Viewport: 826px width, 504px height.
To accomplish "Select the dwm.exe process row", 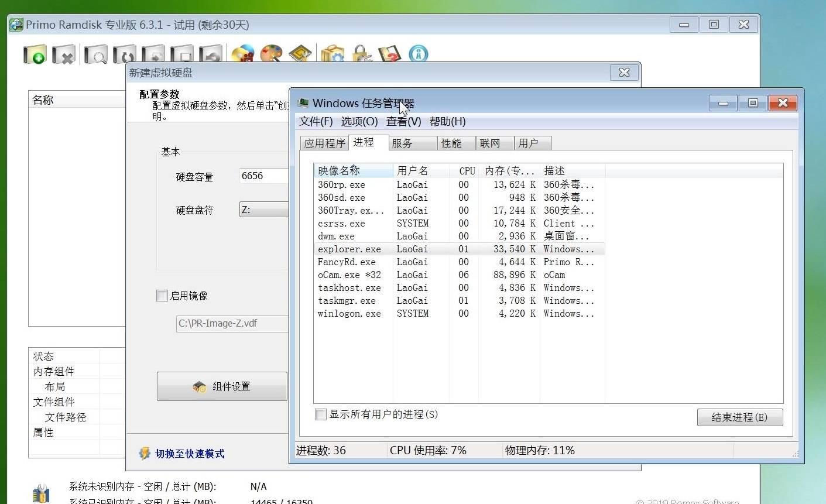I will pyautogui.click(x=459, y=236).
